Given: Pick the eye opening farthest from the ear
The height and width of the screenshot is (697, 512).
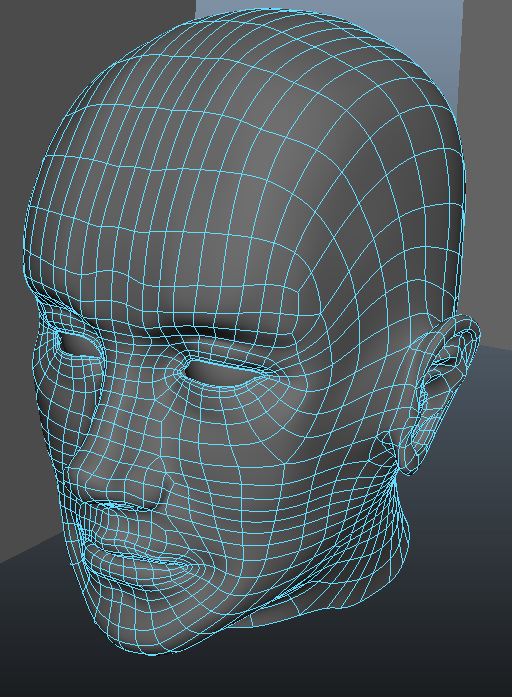Looking at the screenshot, I should [79, 344].
